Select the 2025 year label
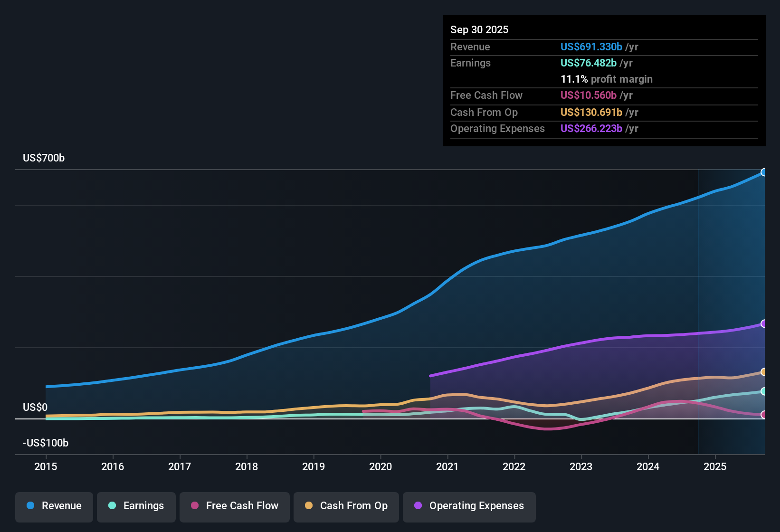Screen dimensions: 780x532 (x=715, y=467)
